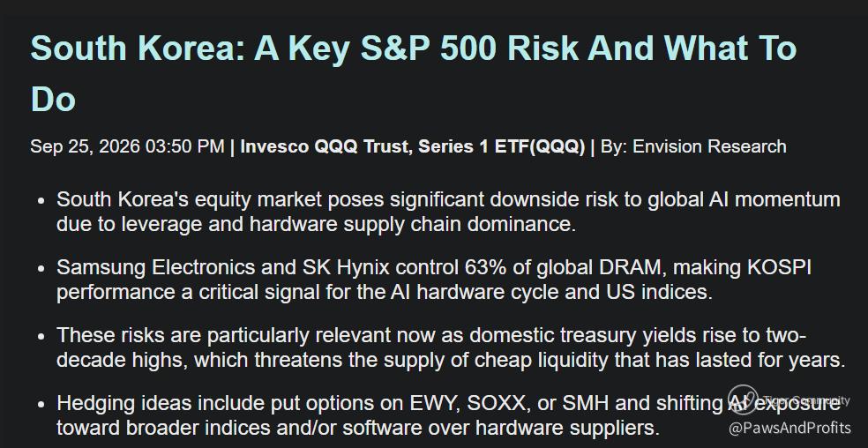The height and width of the screenshot is (448, 868).
Task: Open the article headline about South Korea risk
Action: click(x=414, y=74)
